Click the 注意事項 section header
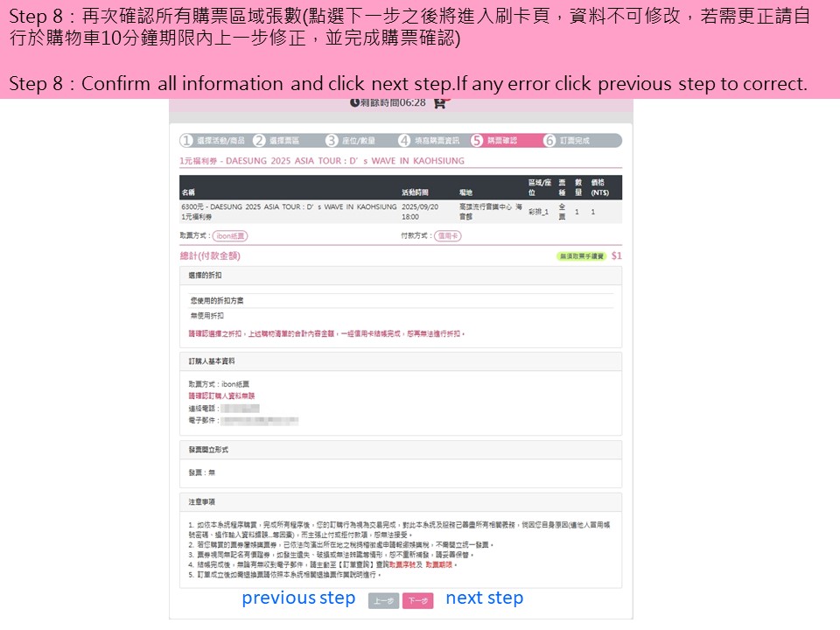The height and width of the screenshot is (630, 840). [x=201, y=501]
